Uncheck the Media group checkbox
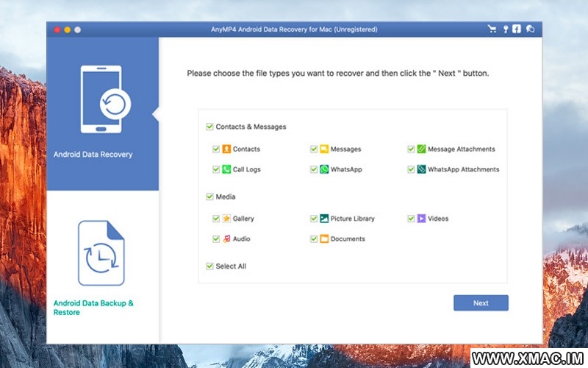The image size is (588, 368). pos(209,197)
